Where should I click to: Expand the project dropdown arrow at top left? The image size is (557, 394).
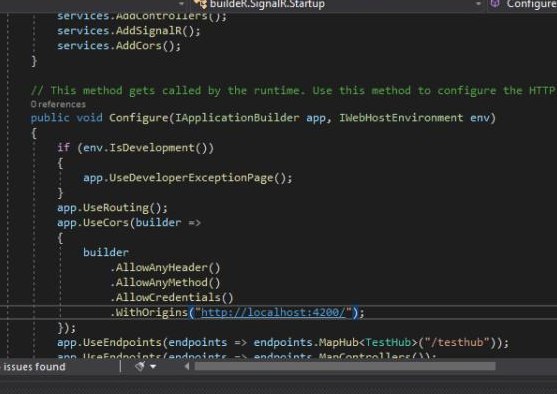click(x=181, y=4)
